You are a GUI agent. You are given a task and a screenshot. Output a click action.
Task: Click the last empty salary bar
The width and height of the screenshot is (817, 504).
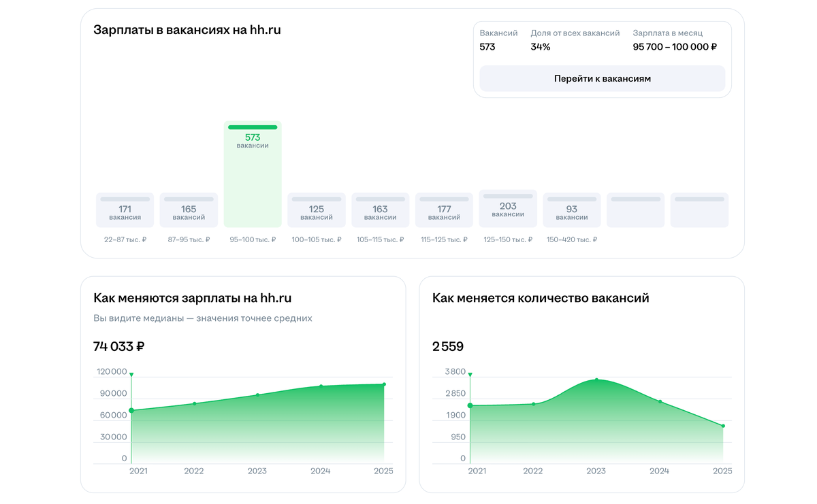(x=699, y=210)
